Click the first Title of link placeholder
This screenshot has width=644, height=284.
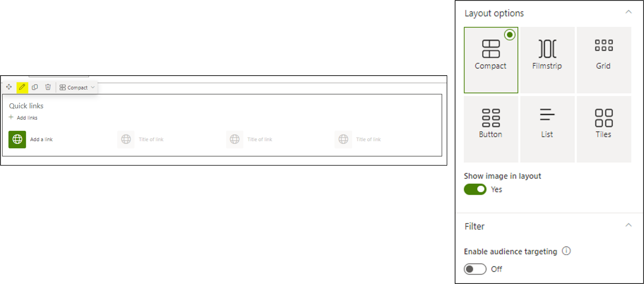coord(151,139)
